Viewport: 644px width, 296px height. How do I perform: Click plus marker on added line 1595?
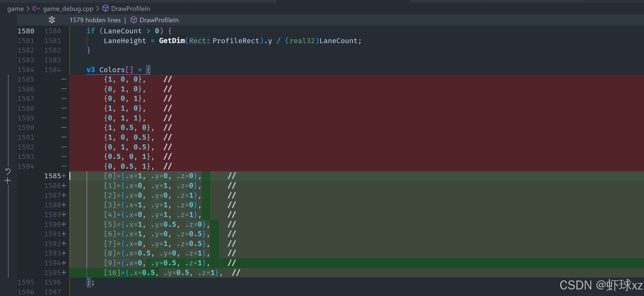click(64, 273)
